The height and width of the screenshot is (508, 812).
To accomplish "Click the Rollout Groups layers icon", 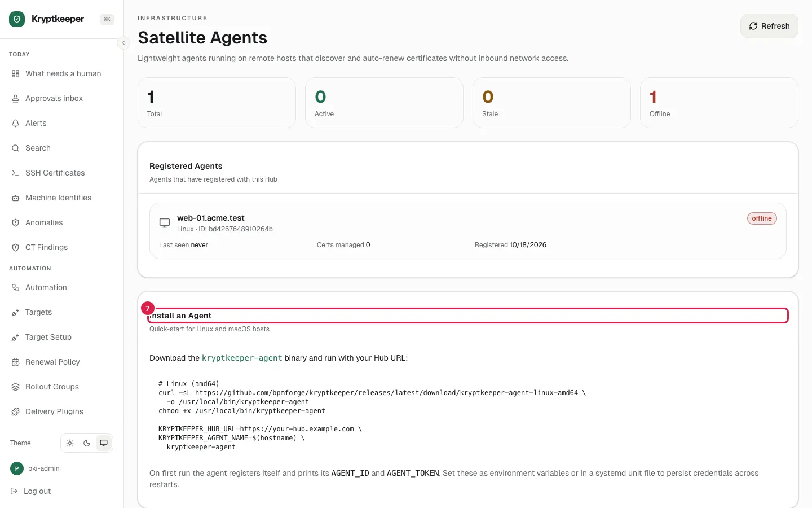I will coord(15,387).
